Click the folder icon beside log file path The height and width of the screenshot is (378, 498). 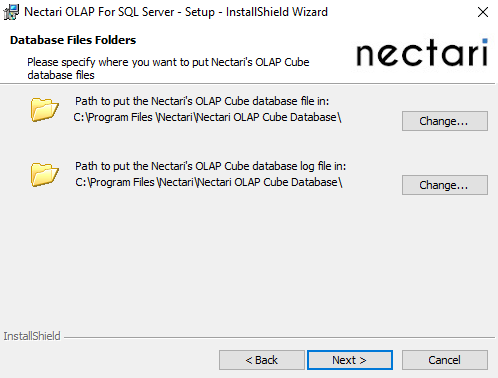tap(45, 175)
